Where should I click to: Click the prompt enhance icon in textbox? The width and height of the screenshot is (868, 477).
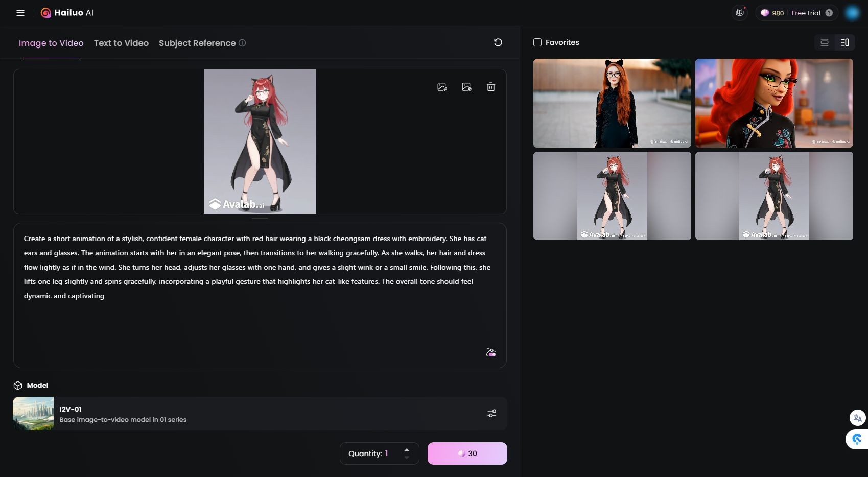[490, 352]
